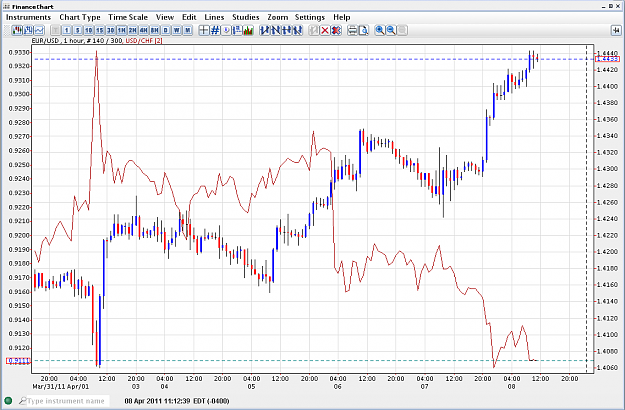Select the 1H time scale button

[x=122, y=30]
